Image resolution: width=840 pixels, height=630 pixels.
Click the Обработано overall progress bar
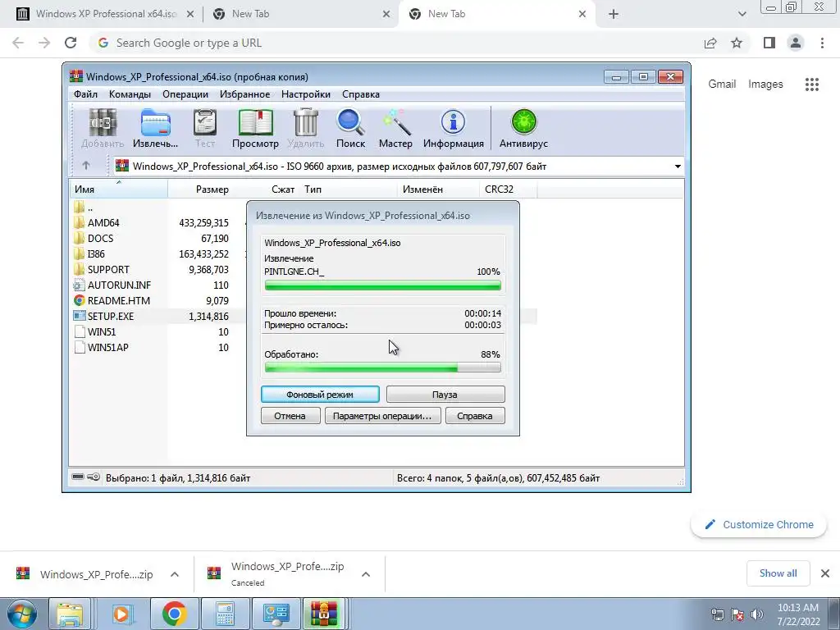(x=382, y=367)
